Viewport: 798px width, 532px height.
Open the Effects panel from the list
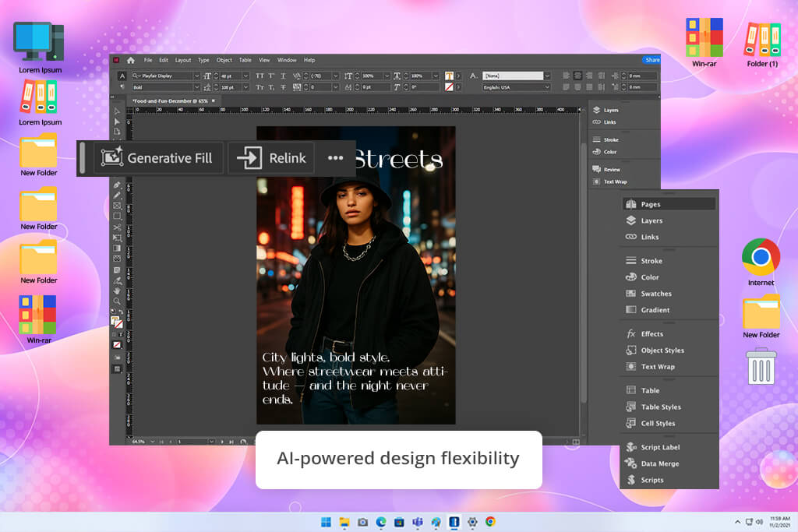(x=651, y=334)
